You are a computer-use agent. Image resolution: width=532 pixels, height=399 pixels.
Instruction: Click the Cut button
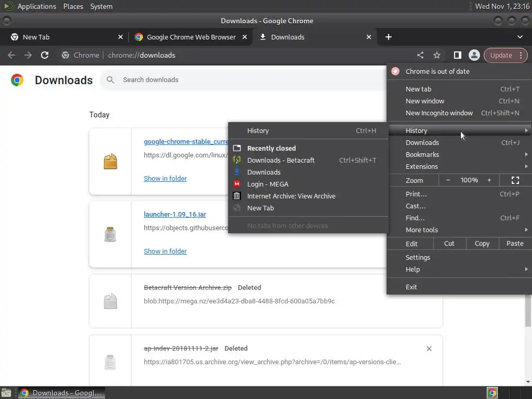pos(449,244)
